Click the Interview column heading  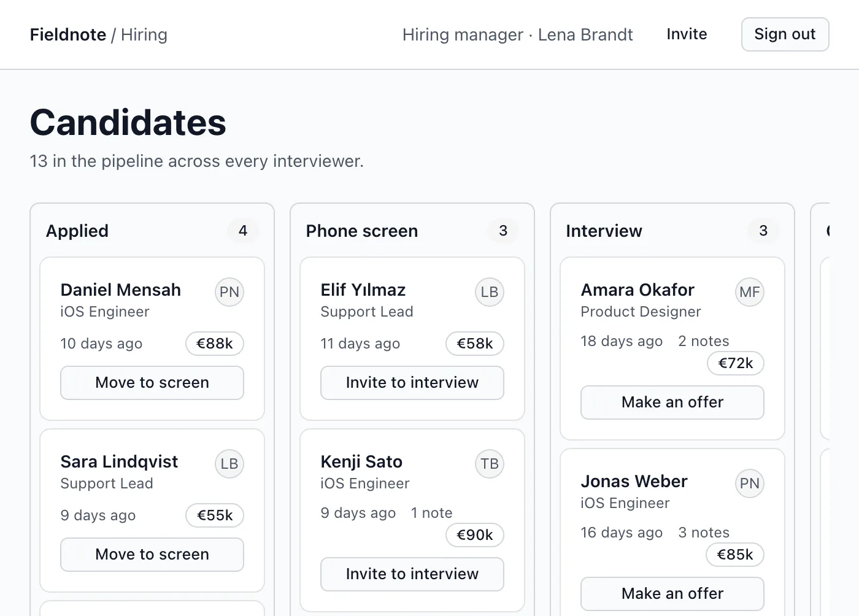pos(604,231)
